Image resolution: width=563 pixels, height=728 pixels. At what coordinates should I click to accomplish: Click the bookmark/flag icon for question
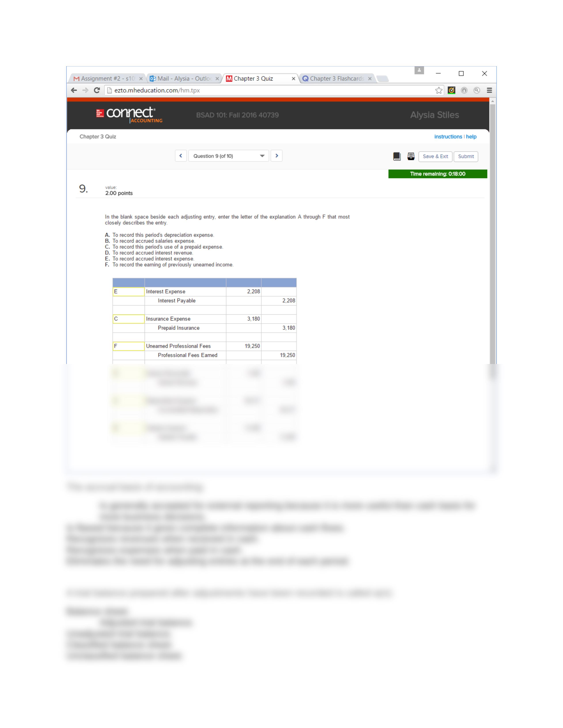point(395,156)
